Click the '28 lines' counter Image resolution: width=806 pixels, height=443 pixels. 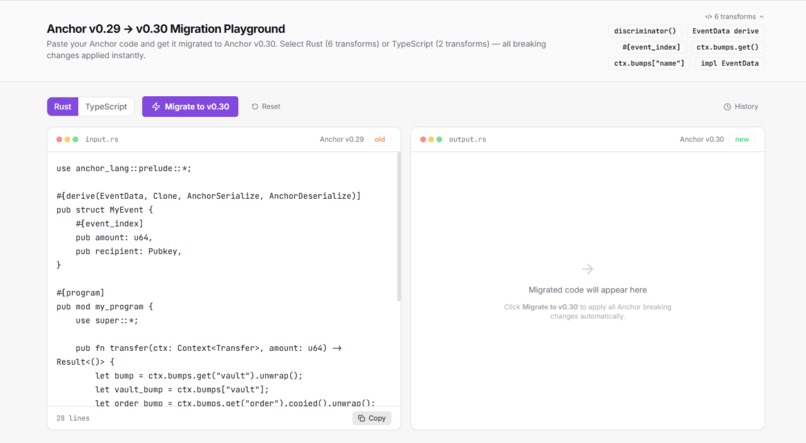(72, 418)
